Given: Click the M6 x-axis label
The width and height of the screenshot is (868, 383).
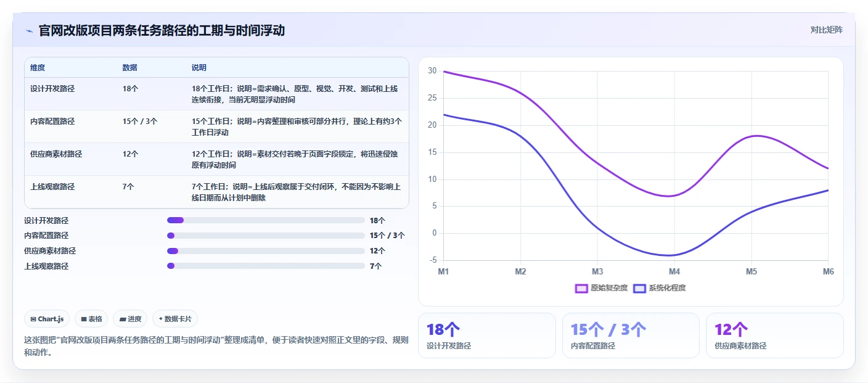Looking at the screenshot, I should pos(828,272).
